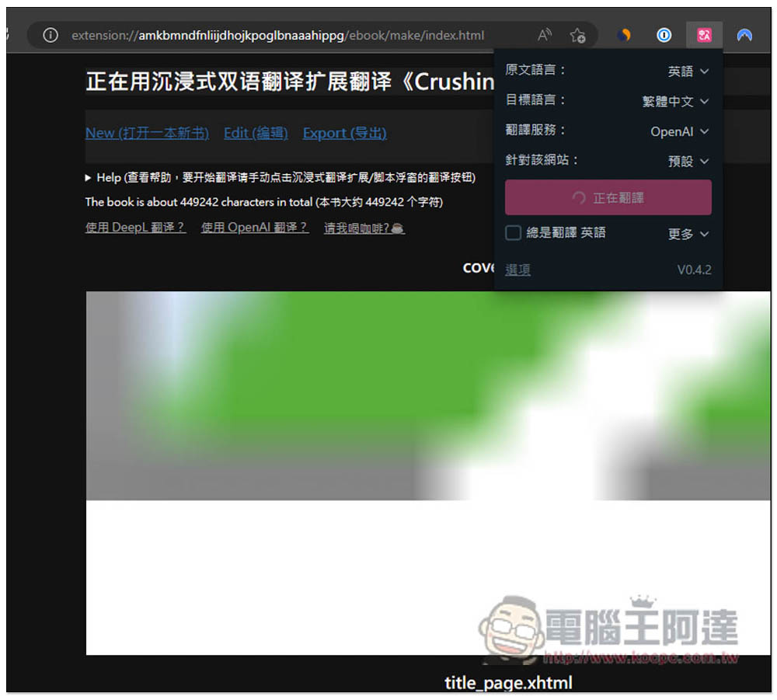Click the blue arc extension icon
Screen dimensions: 777x700
tap(744, 35)
